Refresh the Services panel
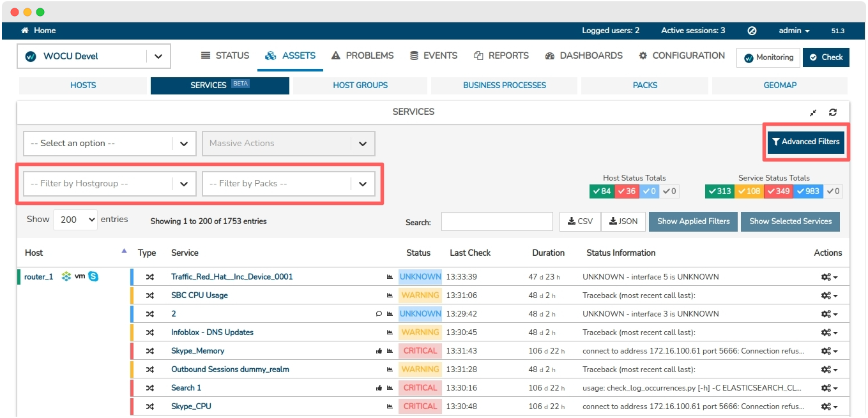 pos(833,112)
